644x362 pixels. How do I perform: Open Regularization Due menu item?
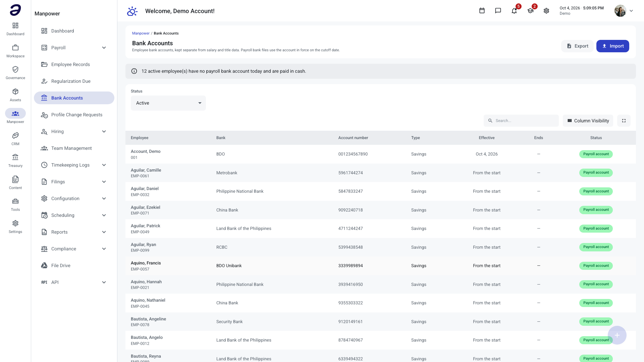point(74,81)
